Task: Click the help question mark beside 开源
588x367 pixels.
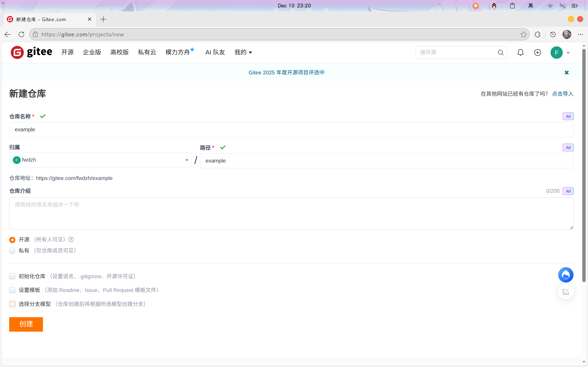Action: click(71, 240)
